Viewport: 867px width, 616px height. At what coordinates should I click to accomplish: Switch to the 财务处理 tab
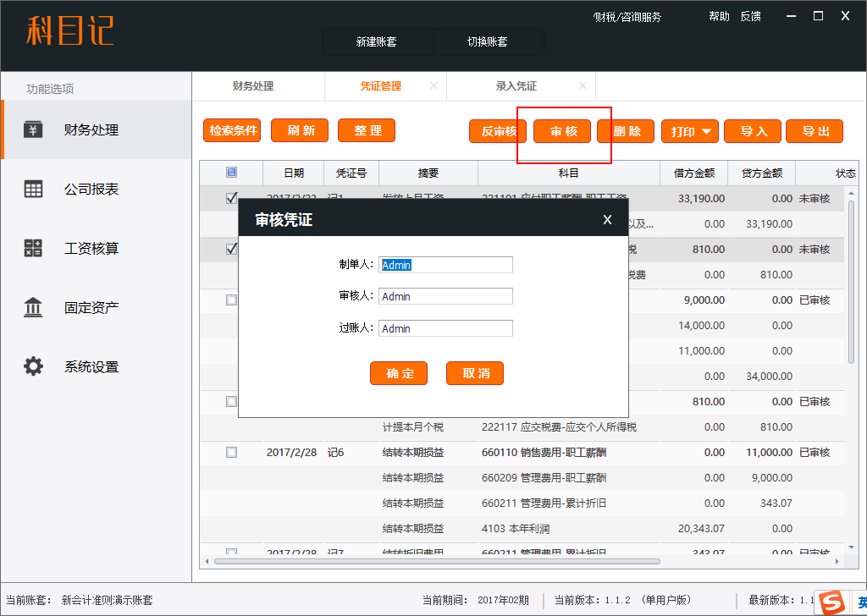coord(253,86)
